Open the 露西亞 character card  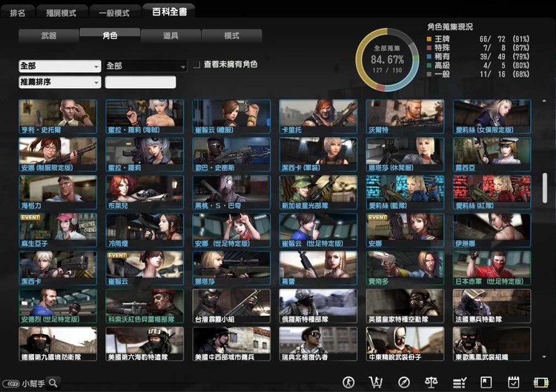(x=492, y=154)
